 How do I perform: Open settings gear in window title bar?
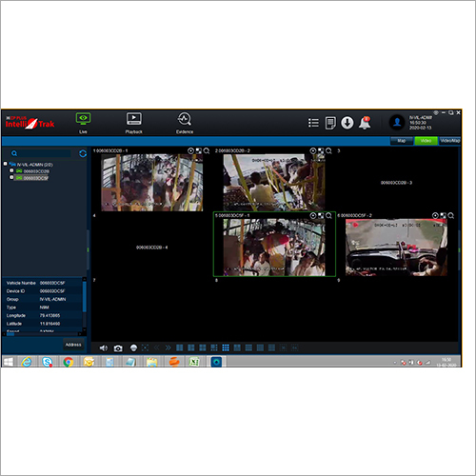(x=436, y=112)
